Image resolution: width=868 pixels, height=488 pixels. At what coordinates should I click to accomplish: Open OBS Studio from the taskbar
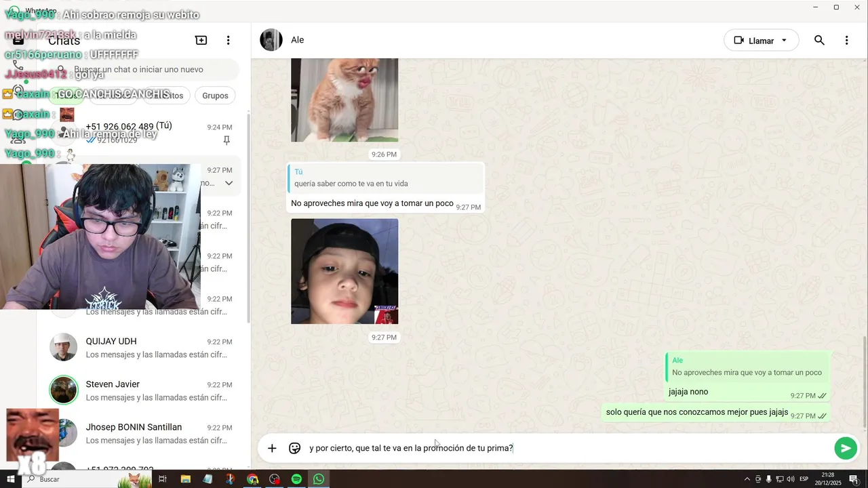click(x=275, y=479)
